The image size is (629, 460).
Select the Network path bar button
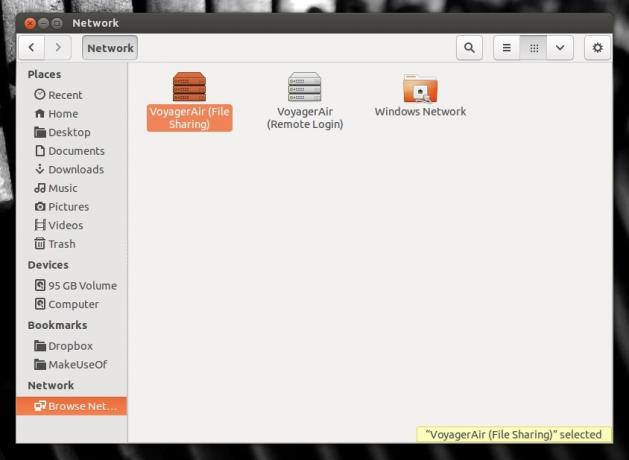coord(110,48)
